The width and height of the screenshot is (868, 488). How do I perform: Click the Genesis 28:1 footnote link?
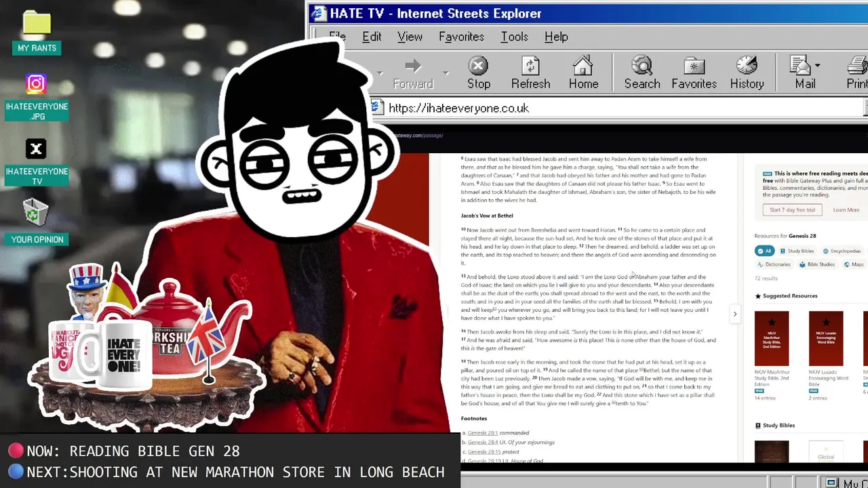point(482,433)
